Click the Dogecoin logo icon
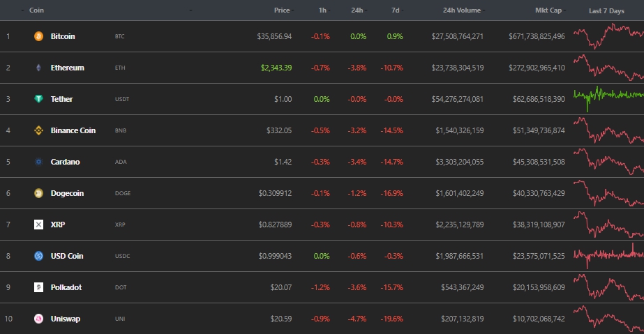 pyautogui.click(x=38, y=193)
